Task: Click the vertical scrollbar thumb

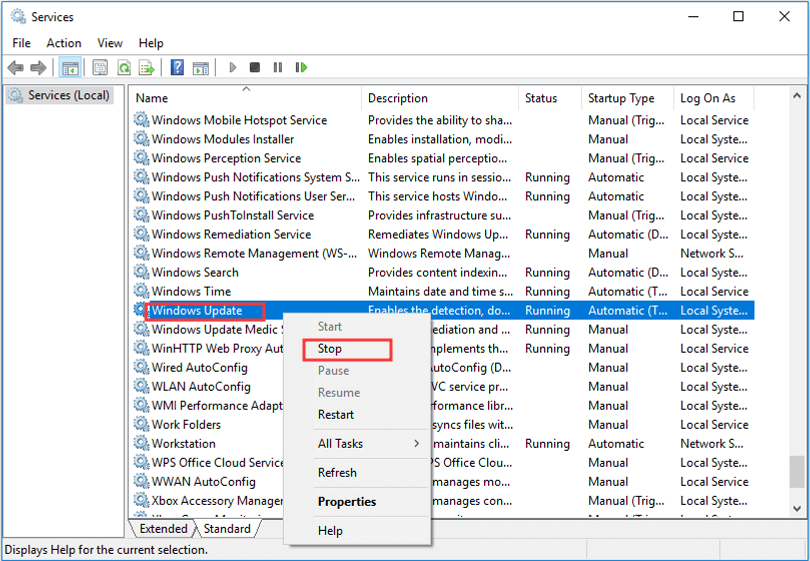Action: point(797,472)
